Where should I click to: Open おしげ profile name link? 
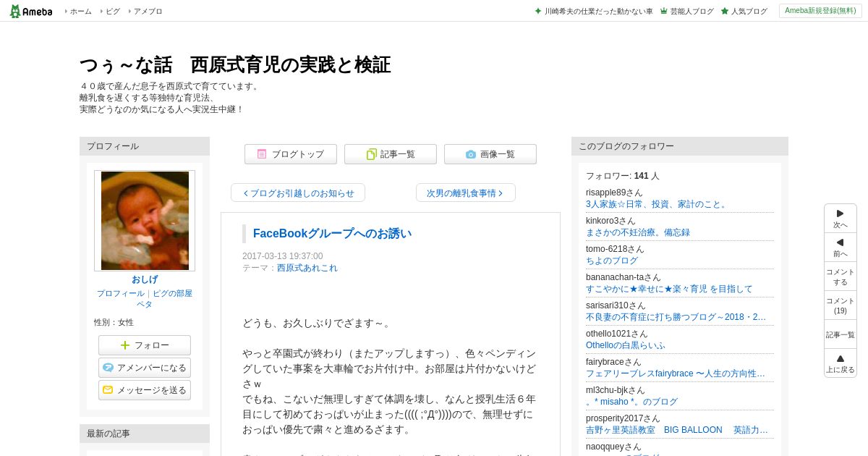point(145,279)
